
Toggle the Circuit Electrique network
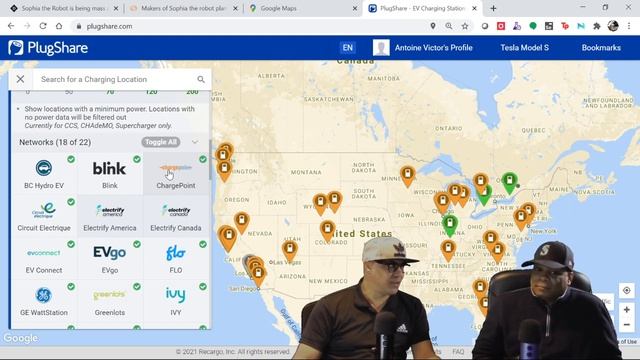point(44,216)
